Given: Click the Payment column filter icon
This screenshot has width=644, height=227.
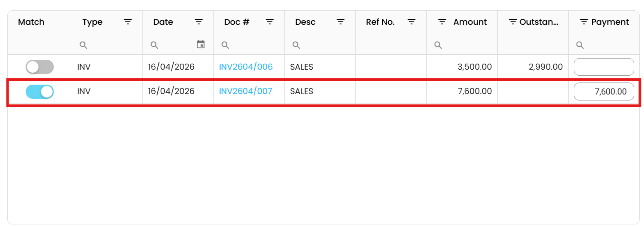Looking at the screenshot, I should [584, 22].
